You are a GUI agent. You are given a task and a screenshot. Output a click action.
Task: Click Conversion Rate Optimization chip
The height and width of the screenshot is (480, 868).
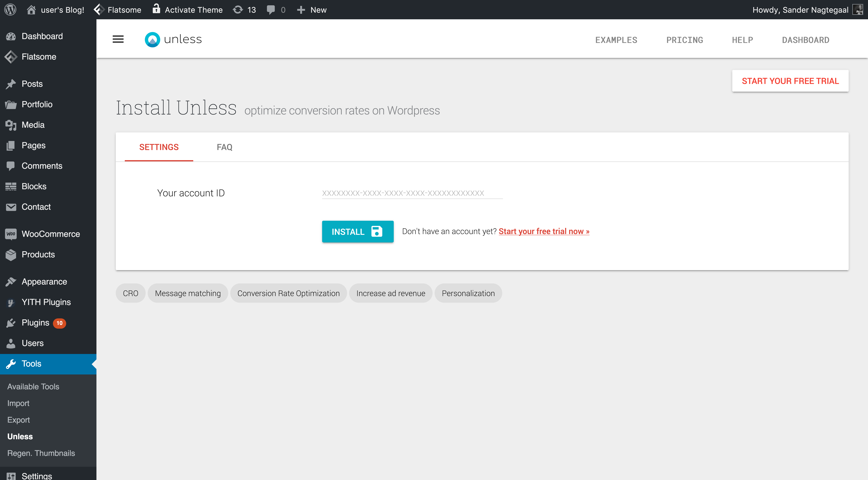288,293
